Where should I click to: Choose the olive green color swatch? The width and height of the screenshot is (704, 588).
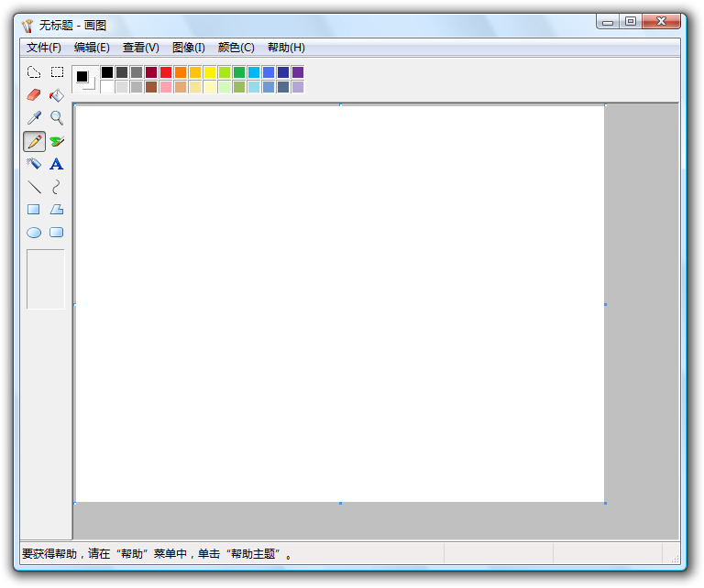(x=239, y=87)
